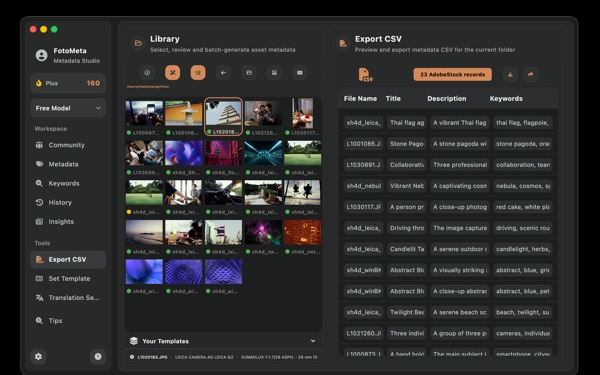Click the download icon next to AdobeStock records
The height and width of the screenshot is (375, 600).
(x=510, y=75)
